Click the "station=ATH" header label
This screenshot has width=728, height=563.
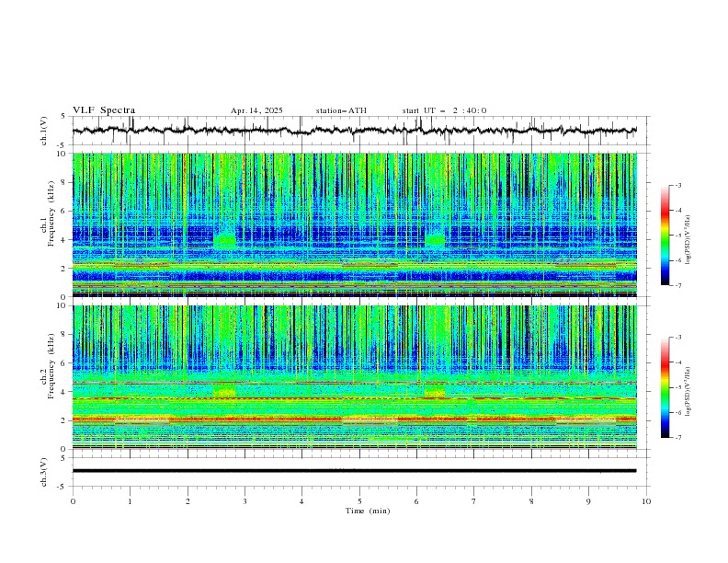(341, 110)
